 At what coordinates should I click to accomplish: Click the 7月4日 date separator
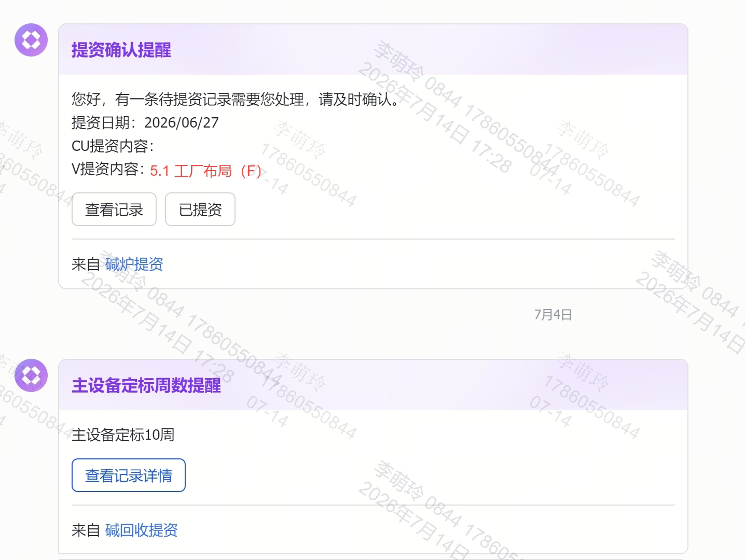tap(553, 315)
